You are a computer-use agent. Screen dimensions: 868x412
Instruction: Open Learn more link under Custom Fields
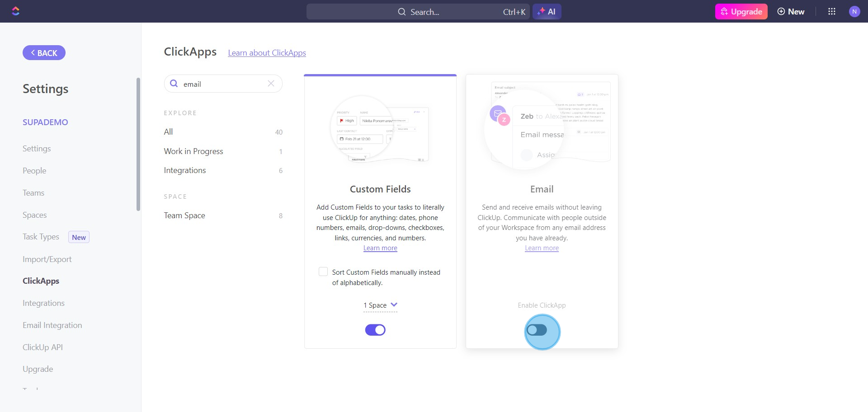click(x=380, y=248)
